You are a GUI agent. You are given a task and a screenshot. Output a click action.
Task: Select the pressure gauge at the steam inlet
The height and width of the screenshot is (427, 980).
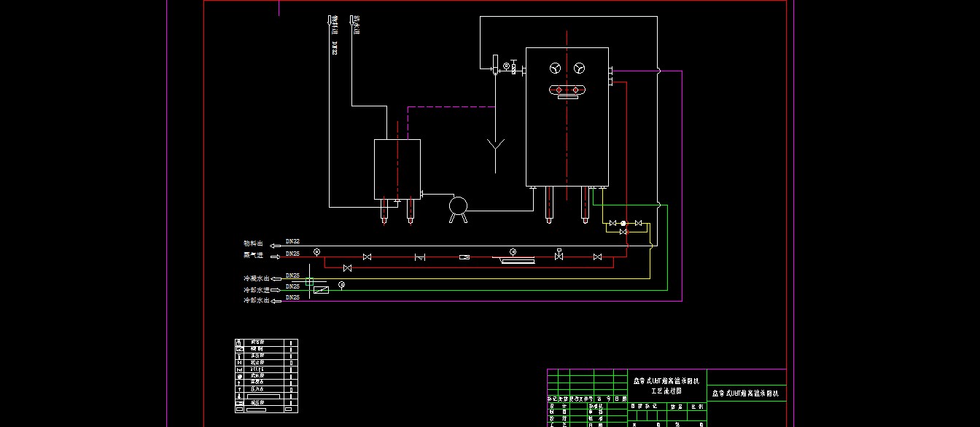click(x=316, y=252)
